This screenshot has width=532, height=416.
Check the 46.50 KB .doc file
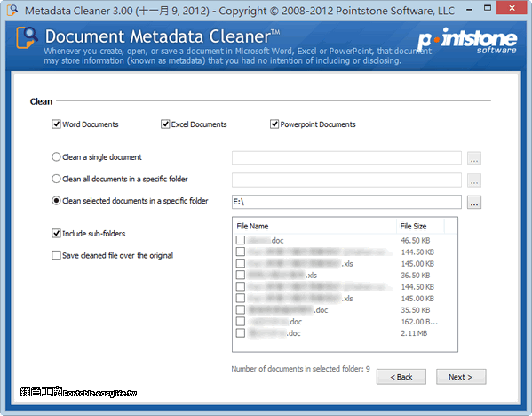click(241, 240)
